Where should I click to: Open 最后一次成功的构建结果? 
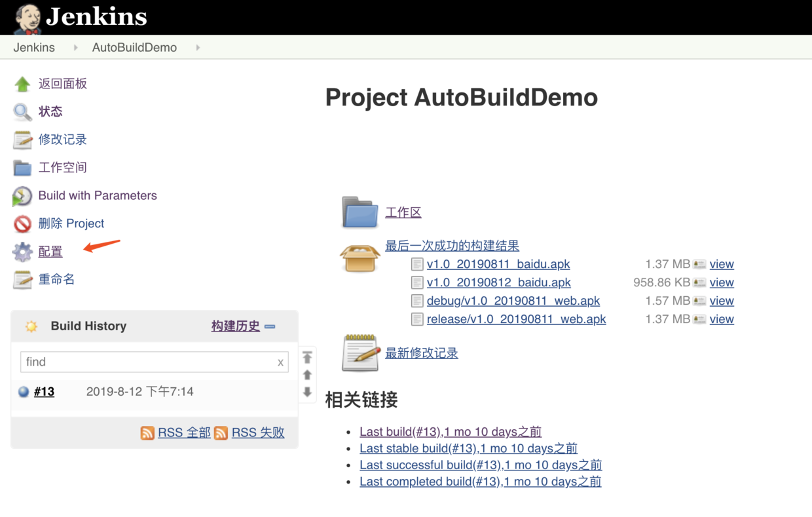click(x=452, y=246)
